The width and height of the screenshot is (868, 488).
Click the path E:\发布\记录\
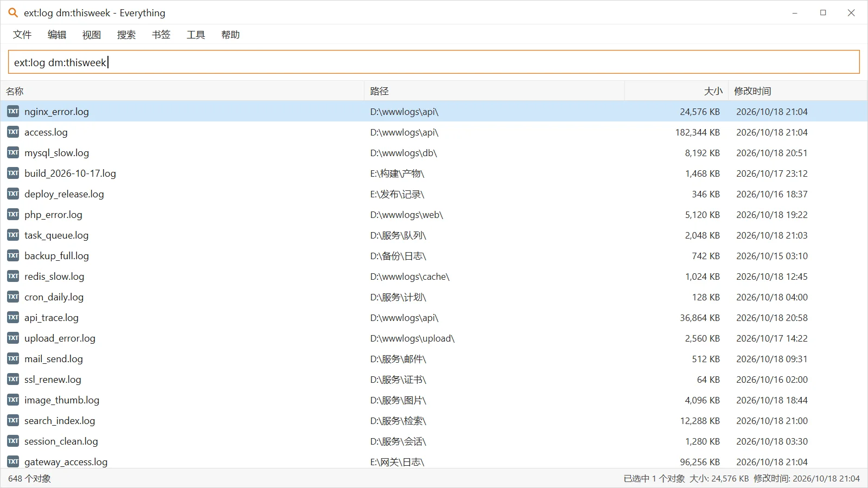[x=397, y=194]
